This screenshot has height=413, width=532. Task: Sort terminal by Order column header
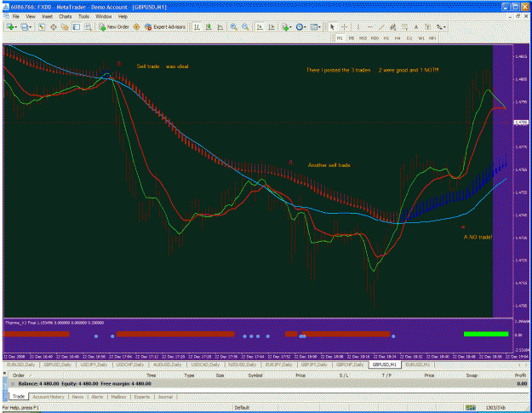[x=19, y=376]
